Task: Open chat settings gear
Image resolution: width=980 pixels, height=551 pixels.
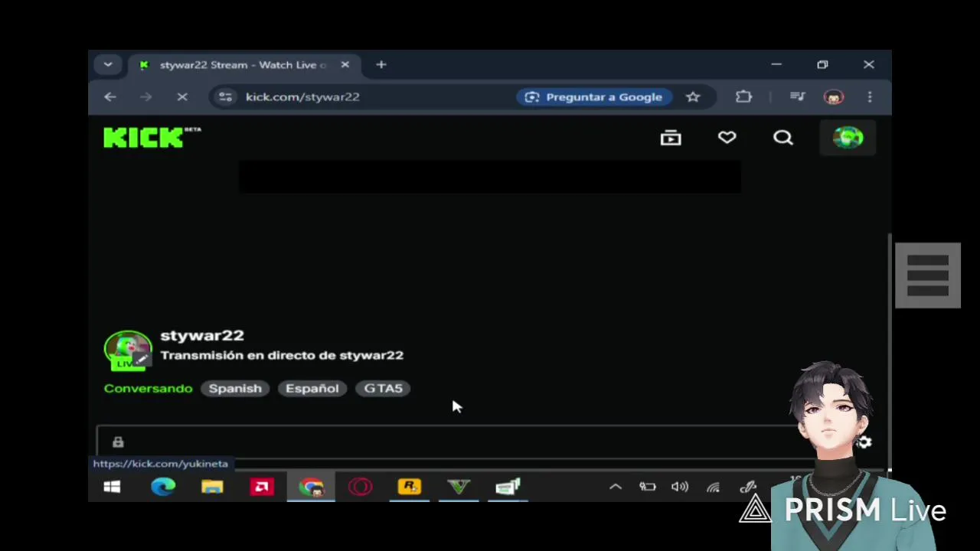Action: point(864,442)
